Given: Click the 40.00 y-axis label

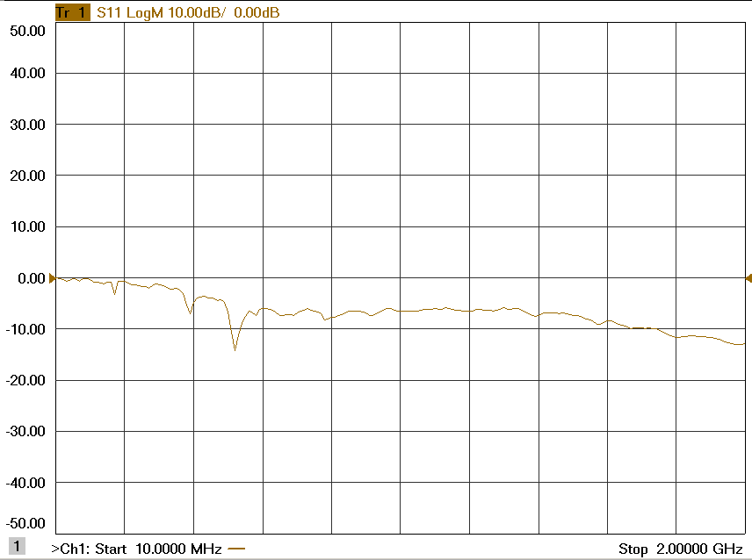Looking at the screenshot, I should (x=27, y=74).
